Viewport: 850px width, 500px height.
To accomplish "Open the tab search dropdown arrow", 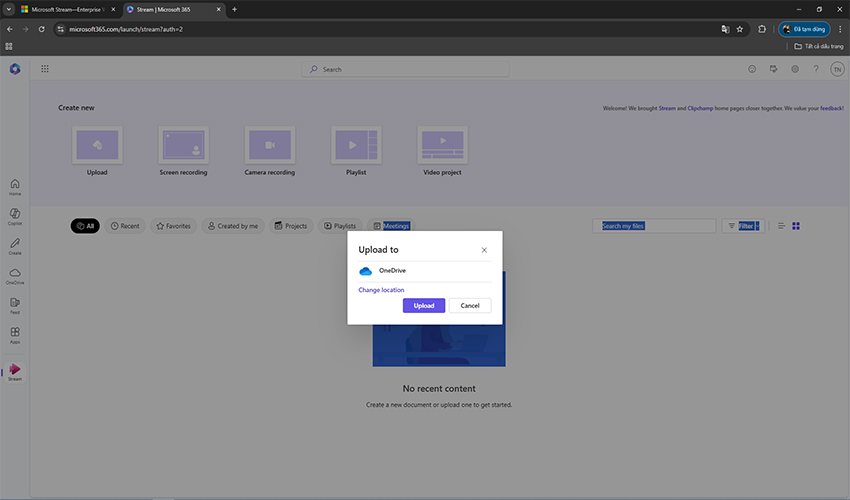I will pyautogui.click(x=9, y=9).
